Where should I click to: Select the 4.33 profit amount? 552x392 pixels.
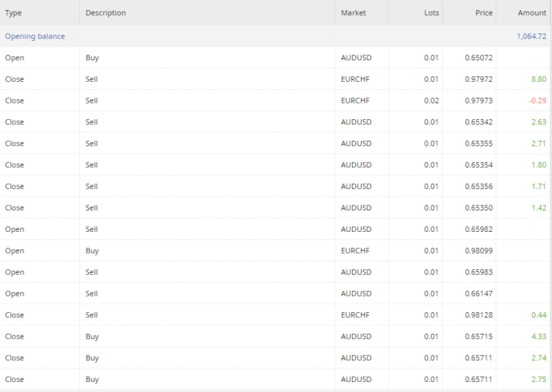[x=538, y=337]
